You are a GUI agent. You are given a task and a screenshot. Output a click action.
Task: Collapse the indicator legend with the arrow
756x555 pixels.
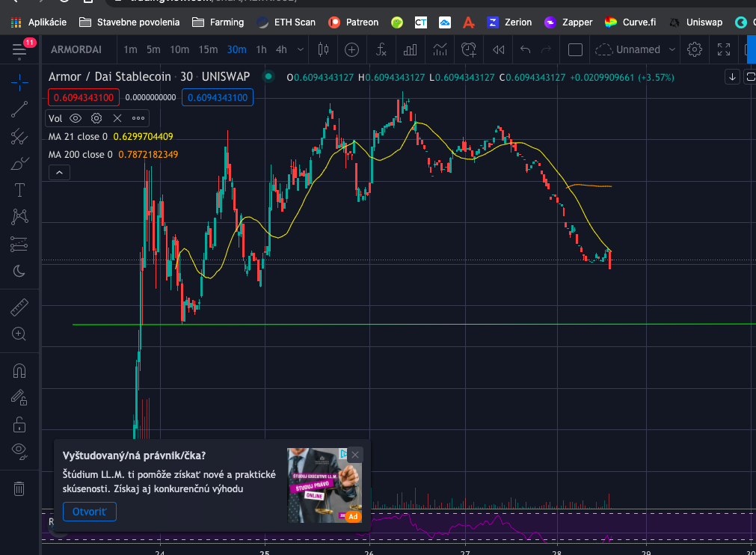point(59,173)
